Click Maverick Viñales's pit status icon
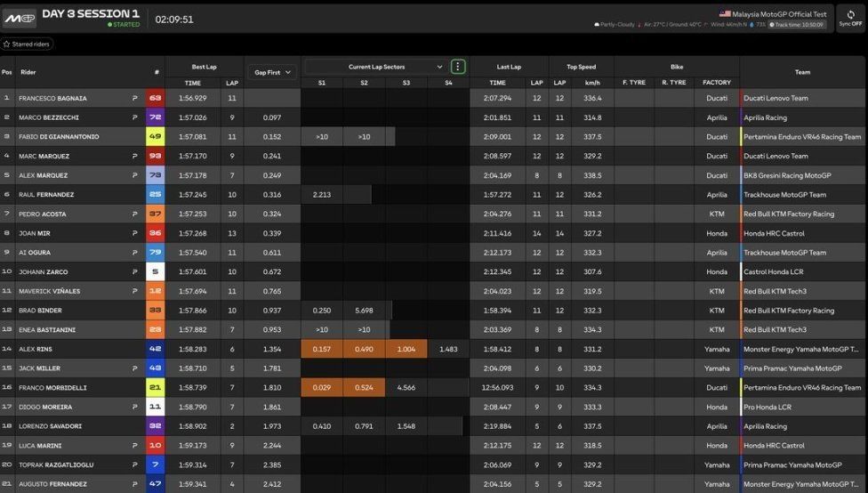 (134, 291)
